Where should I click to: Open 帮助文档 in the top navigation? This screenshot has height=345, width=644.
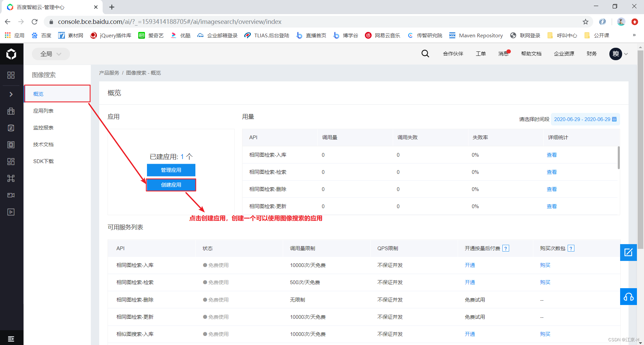[x=531, y=54]
